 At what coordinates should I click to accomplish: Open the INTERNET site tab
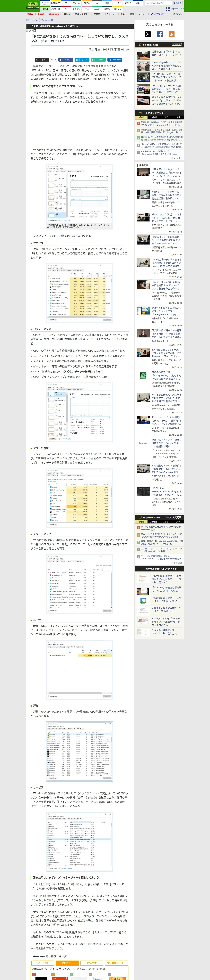[56, 3]
